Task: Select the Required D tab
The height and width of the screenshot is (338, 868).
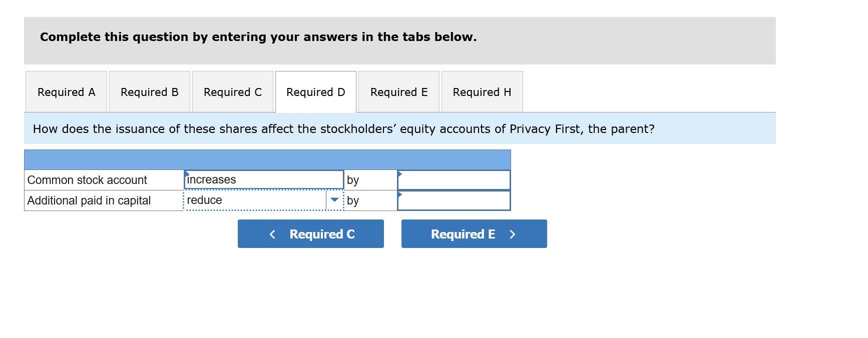Action: [x=315, y=92]
